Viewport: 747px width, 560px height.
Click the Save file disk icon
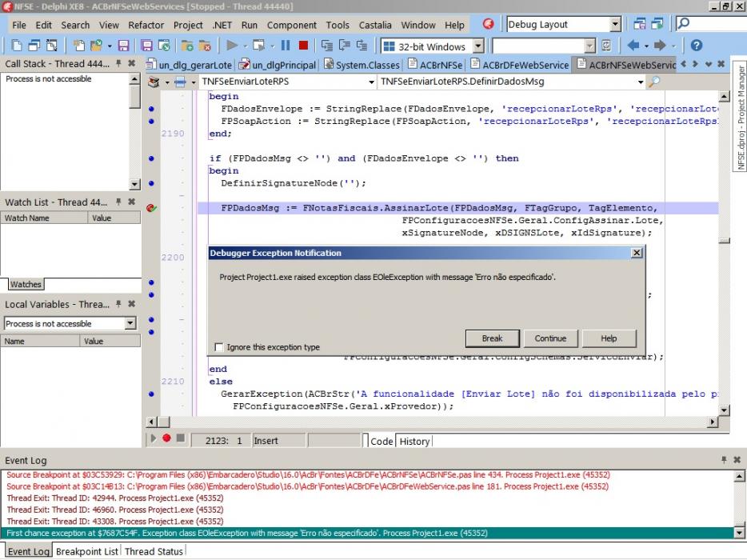(x=124, y=46)
